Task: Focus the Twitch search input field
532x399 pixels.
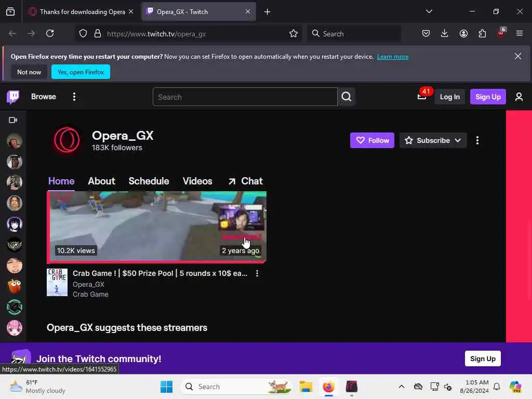Action: 245,97
